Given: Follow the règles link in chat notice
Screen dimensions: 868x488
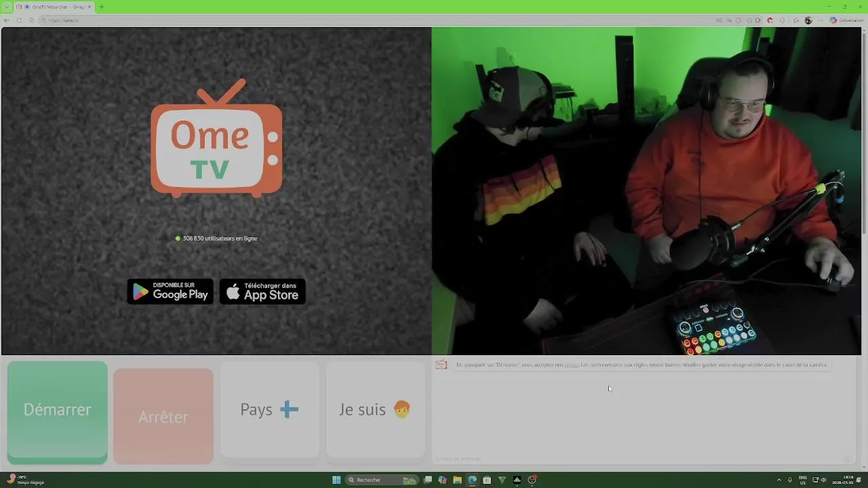Looking at the screenshot, I should click(x=572, y=365).
